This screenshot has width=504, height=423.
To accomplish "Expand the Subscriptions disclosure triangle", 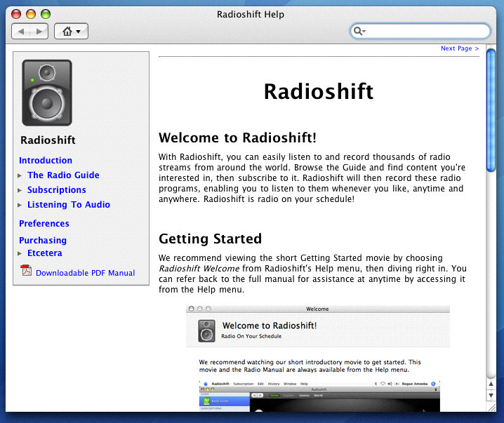I will pyautogui.click(x=20, y=191).
